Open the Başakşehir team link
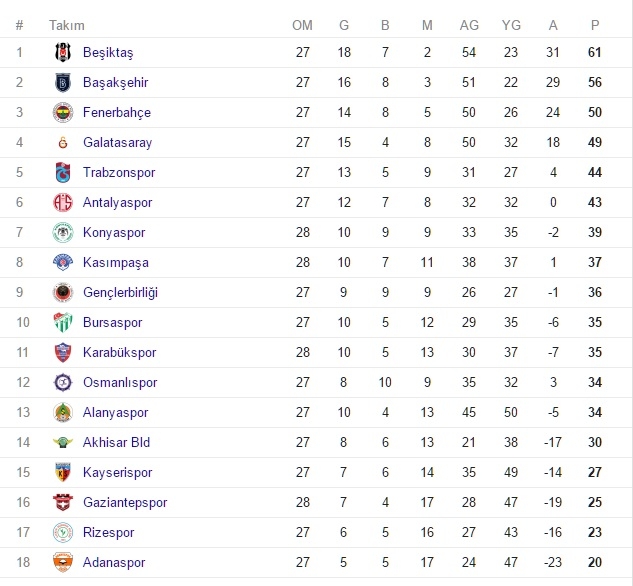The height and width of the screenshot is (586, 633). coord(115,82)
